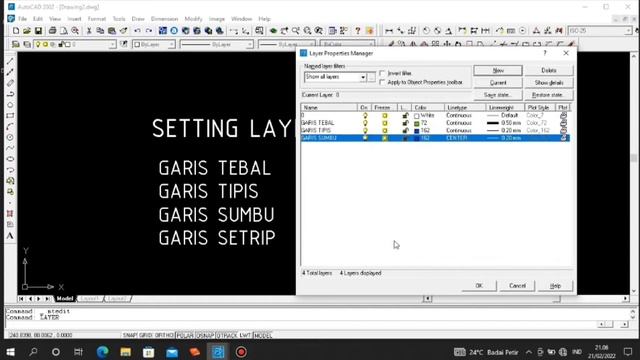Select the Polyline draw tool
This screenshot has width=640, height=360.
point(10,94)
